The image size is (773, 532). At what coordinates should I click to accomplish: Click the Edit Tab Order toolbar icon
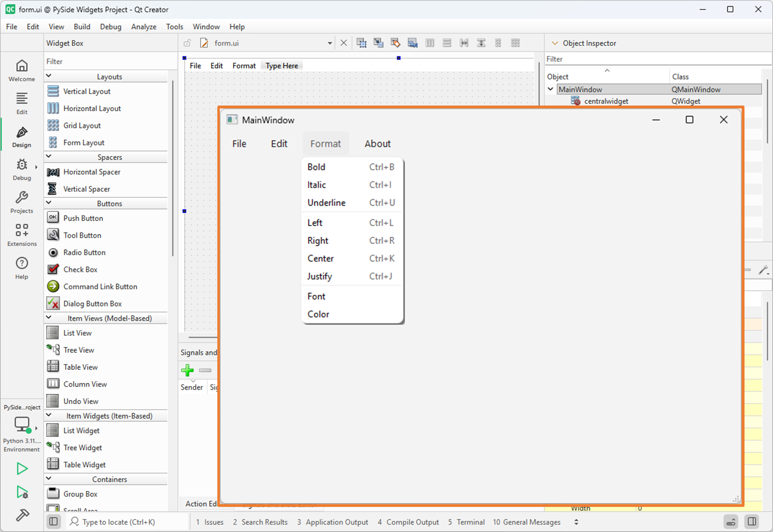413,43
